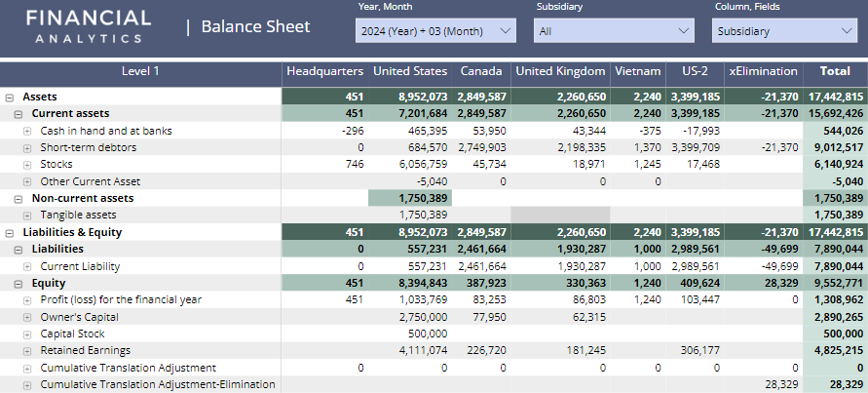Expand the Stocks row
This screenshot has width=868, height=393.
(x=27, y=164)
